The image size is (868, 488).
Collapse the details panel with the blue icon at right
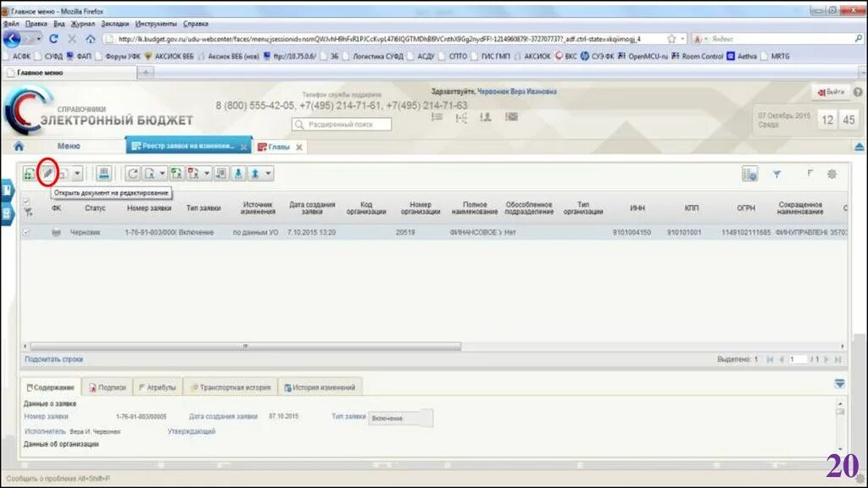tap(839, 384)
